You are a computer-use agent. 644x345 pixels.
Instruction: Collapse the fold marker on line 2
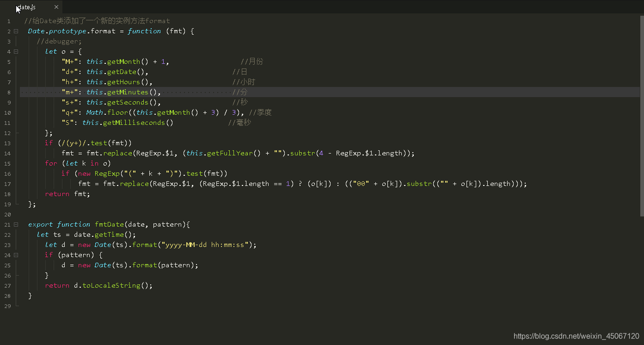[16, 31]
